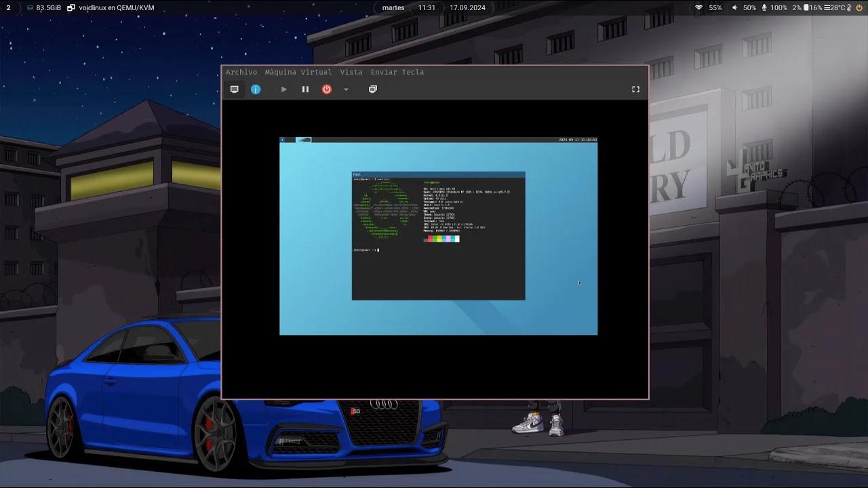This screenshot has height=488, width=868.
Task: Toggle the power button in the system tray
Action: coord(859,7)
